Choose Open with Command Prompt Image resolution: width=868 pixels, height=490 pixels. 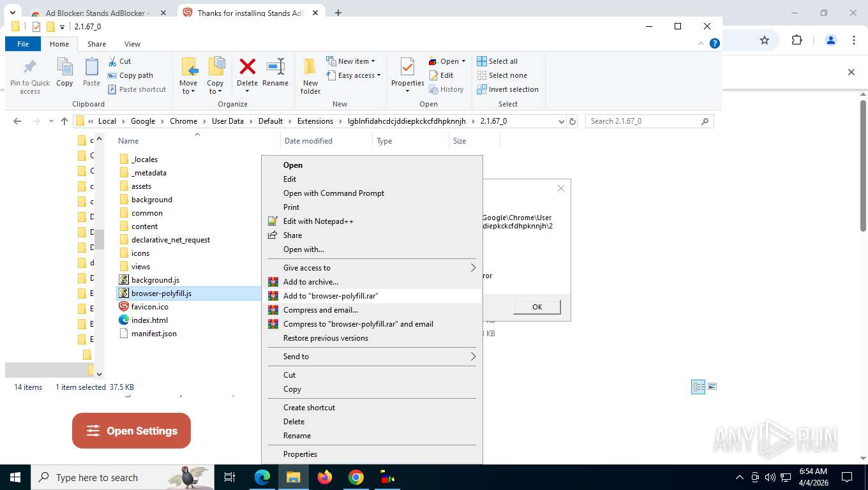[372, 193]
